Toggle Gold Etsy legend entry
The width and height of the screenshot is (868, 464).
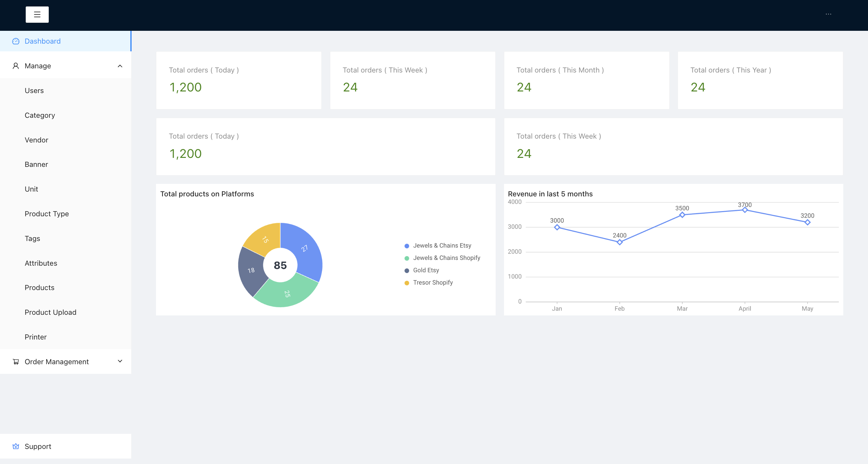(x=426, y=270)
